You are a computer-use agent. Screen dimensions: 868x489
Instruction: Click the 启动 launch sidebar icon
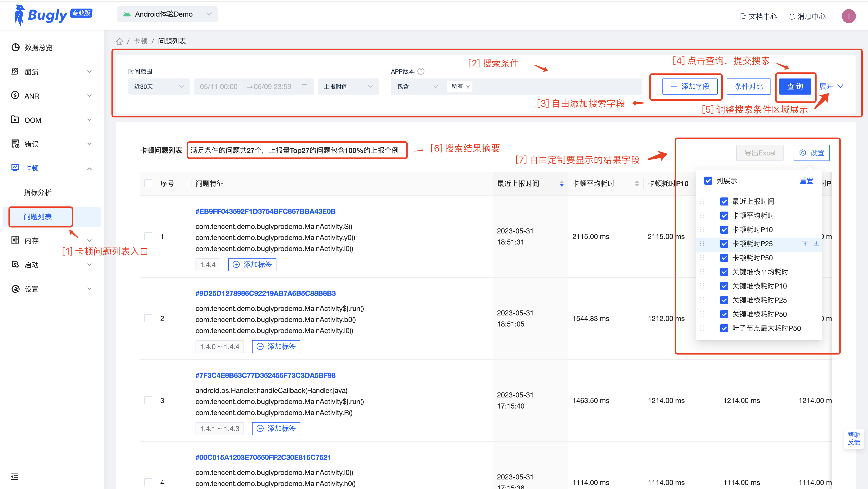pos(15,265)
